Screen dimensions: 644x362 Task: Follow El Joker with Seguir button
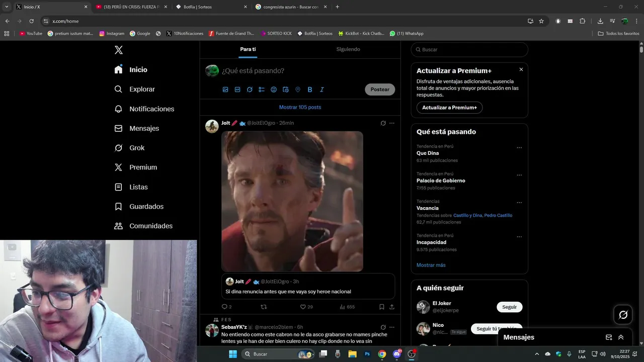click(509, 307)
